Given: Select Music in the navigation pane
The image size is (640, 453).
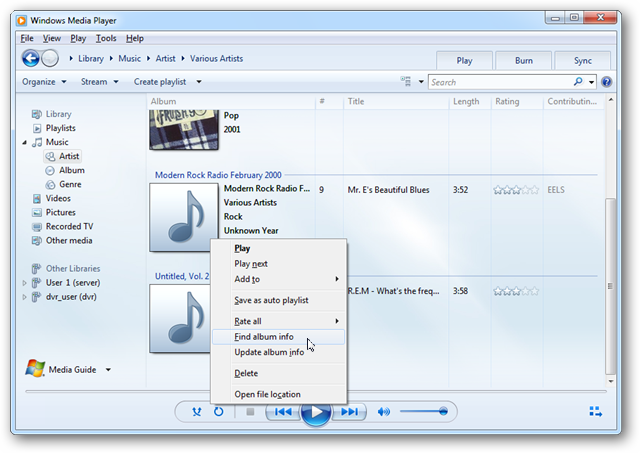Looking at the screenshot, I should coord(57,142).
